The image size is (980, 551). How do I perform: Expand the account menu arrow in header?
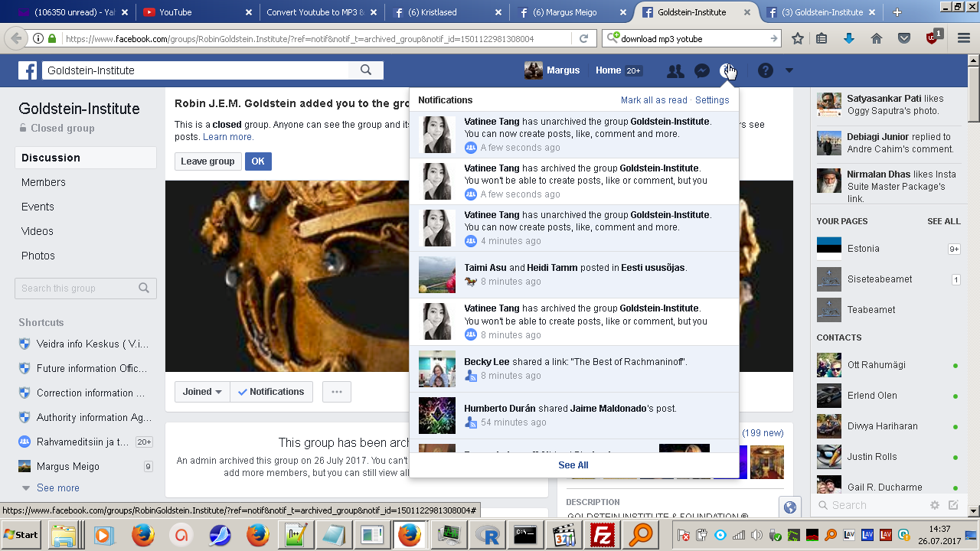(x=789, y=70)
